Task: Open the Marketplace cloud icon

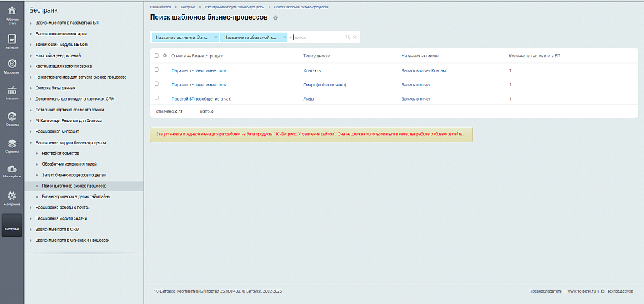Action: click(11, 171)
